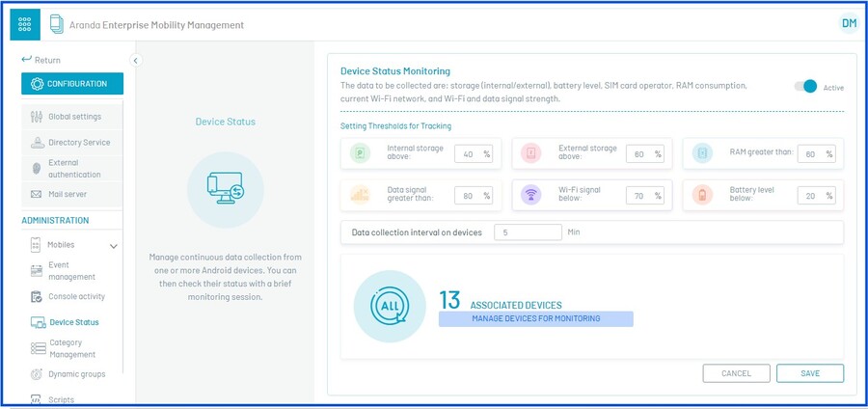Expand the Mobiles menu chevron

pos(113,246)
